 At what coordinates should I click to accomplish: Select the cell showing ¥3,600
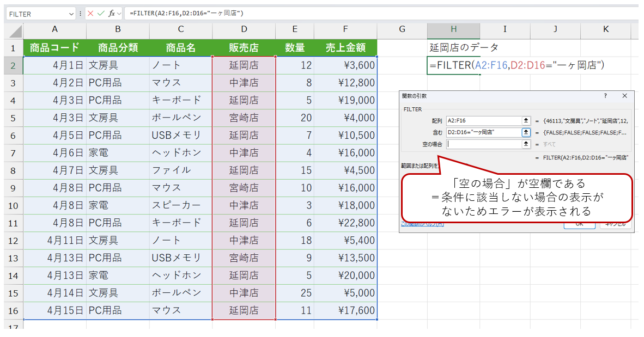[345, 65]
